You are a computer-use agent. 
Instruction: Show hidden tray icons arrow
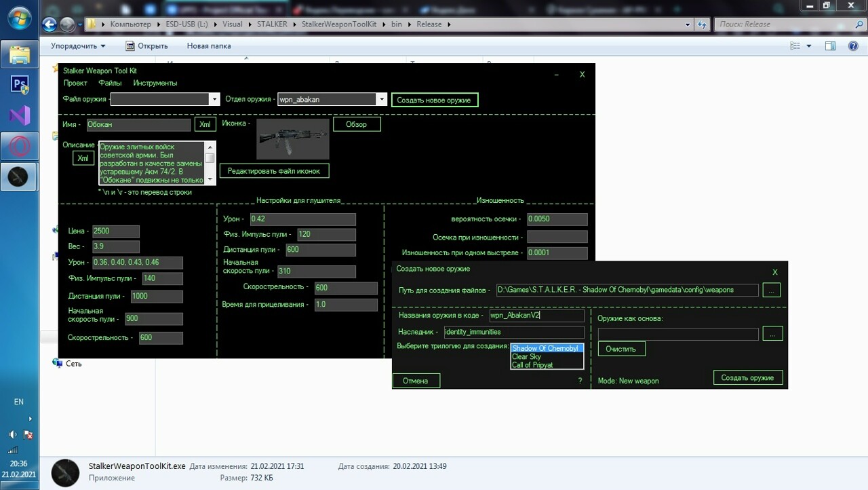tap(29, 419)
